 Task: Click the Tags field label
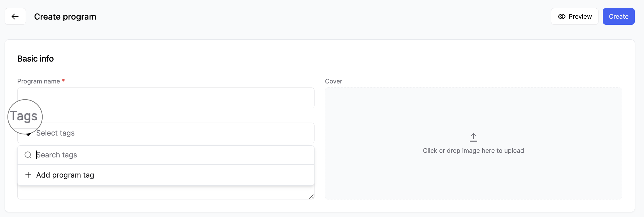24,116
